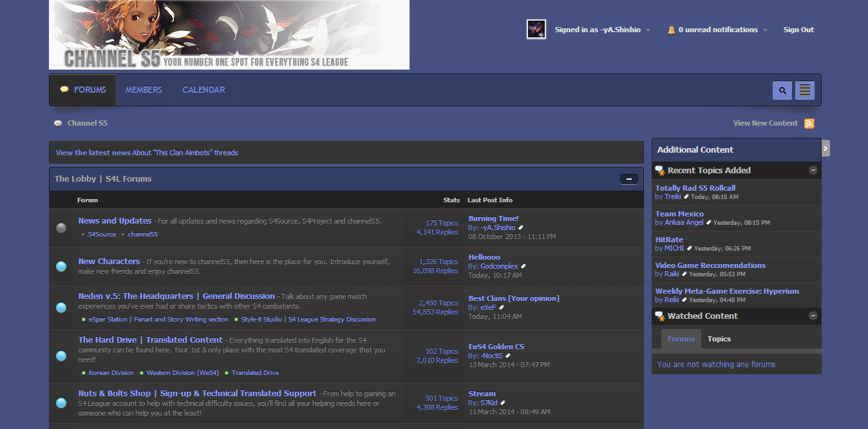Open the Team Mexico topic
The width and height of the screenshot is (868, 429).
[x=679, y=214]
